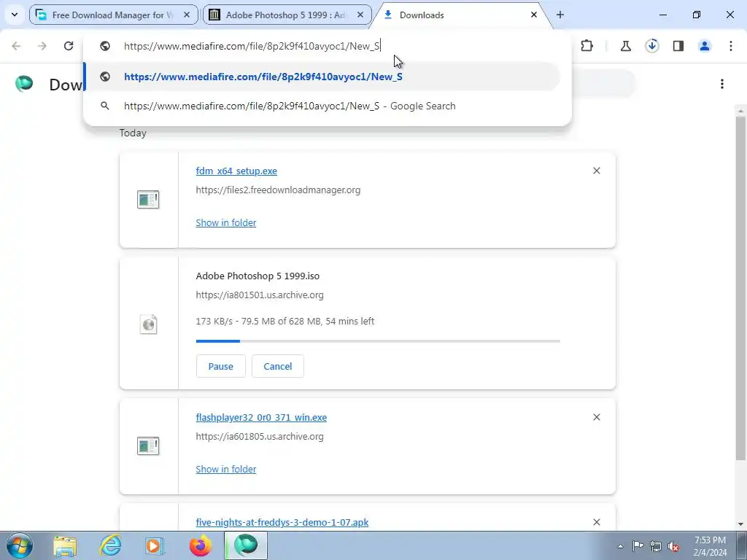Remove five-nights-at-freddys apk from the list
Screen dimensions: 747x560
point(597,522)
